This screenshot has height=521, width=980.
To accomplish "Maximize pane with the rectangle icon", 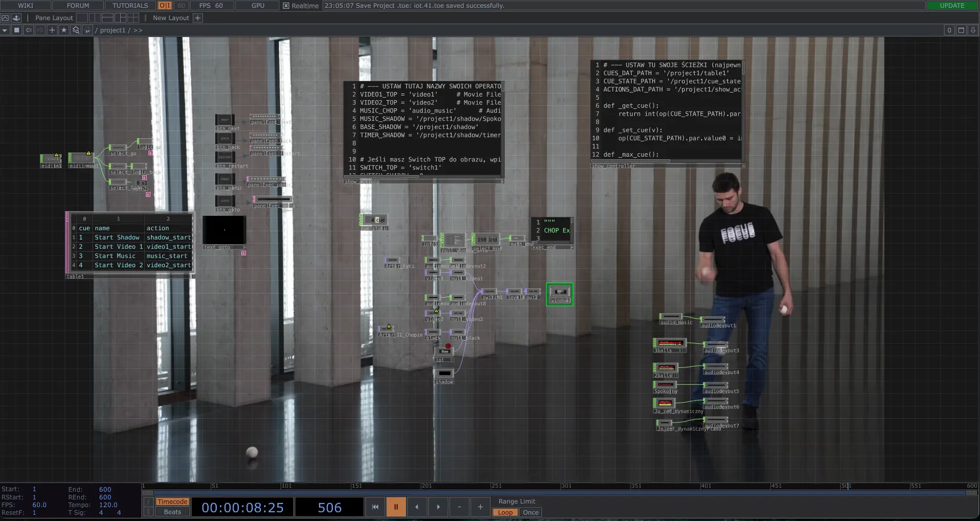I will [x=961, y=30].
